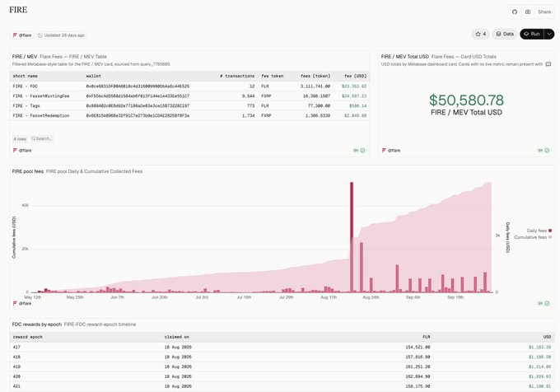Click the wallet address in FIRE - Tags row
The height and width of the screenshot is (392, 560).
point(138,106)
